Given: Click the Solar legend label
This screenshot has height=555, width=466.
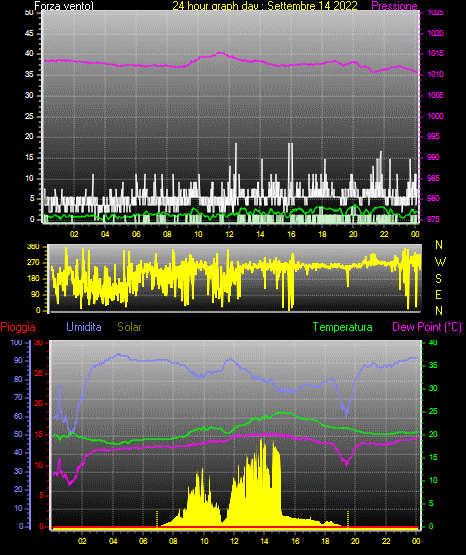Looking at the screenshot, I should coord(130,327).
